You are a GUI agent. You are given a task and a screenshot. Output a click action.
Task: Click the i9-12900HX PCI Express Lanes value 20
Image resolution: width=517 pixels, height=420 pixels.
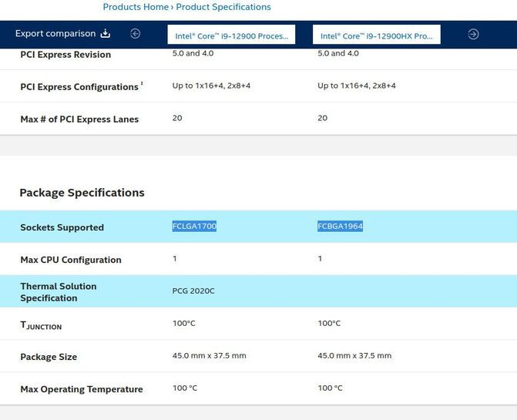coord(323,118)
